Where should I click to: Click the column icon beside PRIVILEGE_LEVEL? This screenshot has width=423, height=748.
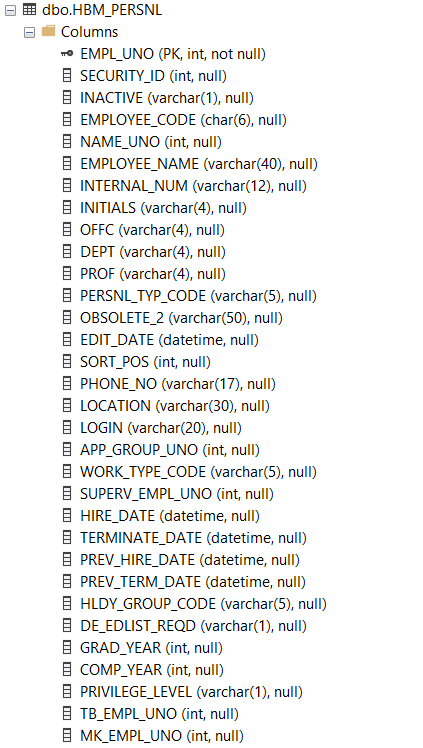click(x=67, y=692)
